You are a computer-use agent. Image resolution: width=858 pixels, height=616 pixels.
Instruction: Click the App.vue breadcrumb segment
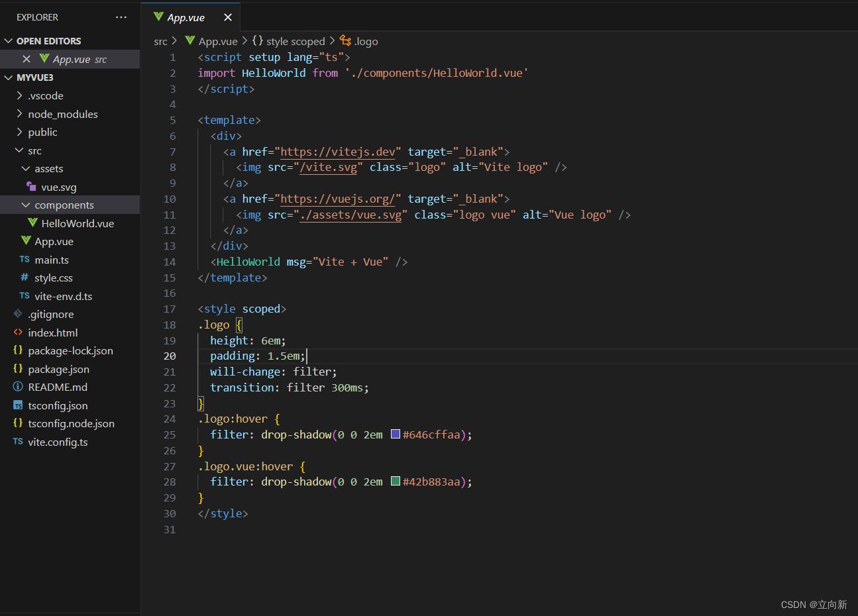tap(218, 41)
